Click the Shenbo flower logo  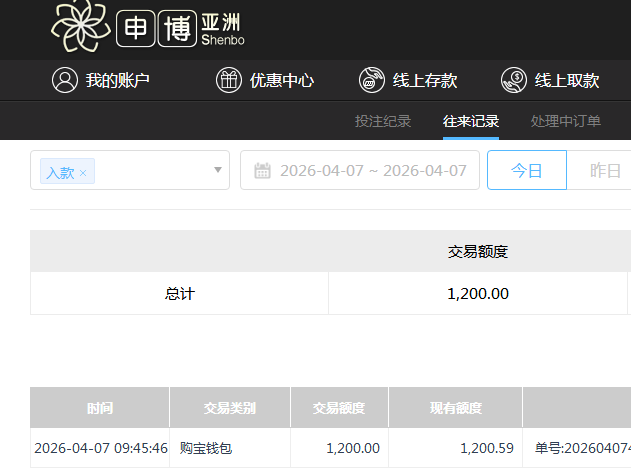pyautogui.click(x=81, y=26)
